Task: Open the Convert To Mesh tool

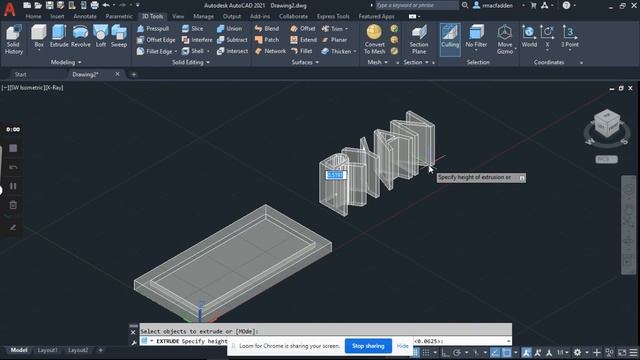Action: click(374, 40)
